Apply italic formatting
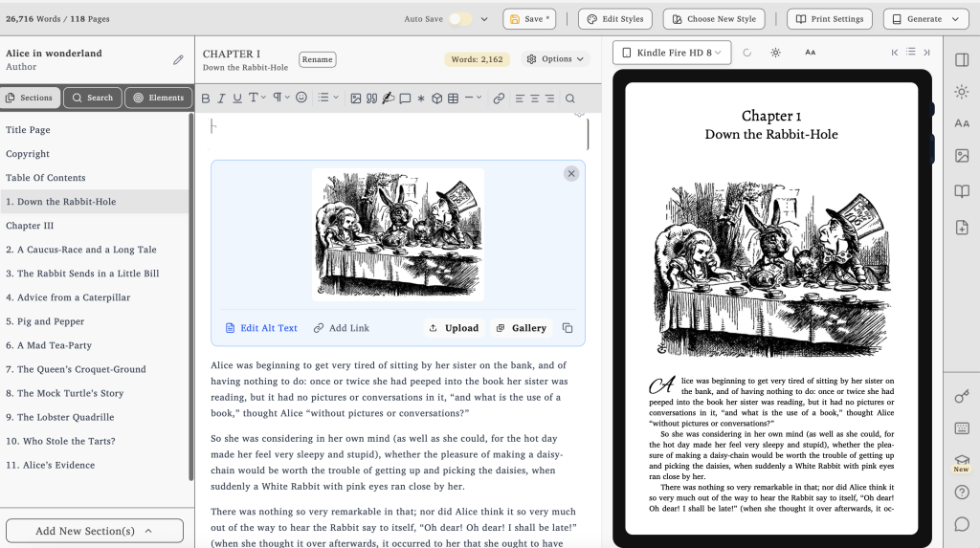This screenshot has height=548, width=980. 221,99
